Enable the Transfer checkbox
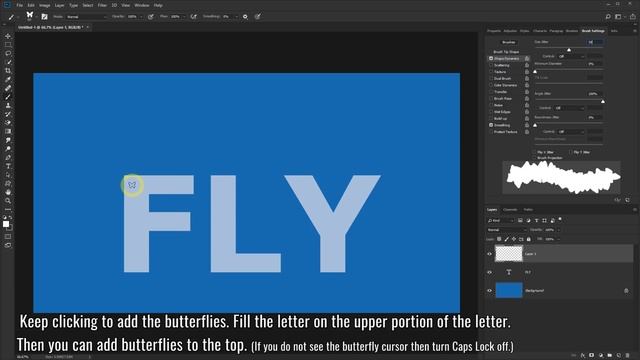The height and width of the screenshot is (360, 640). (491, 92)
